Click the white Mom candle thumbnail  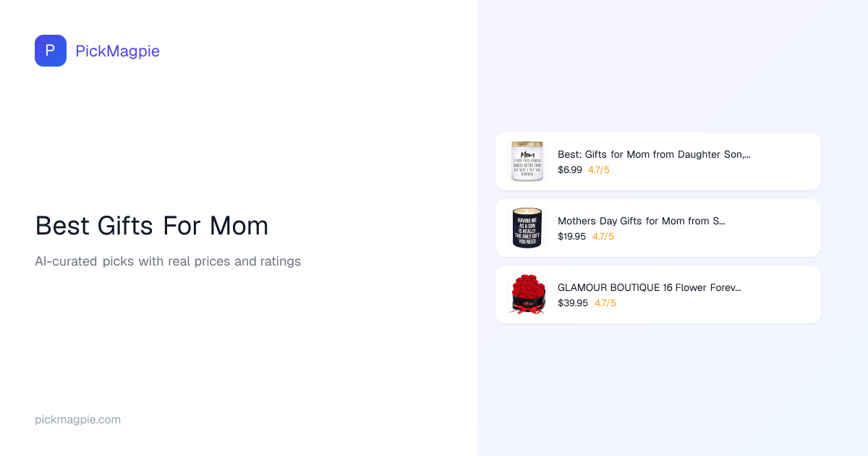[527, 161]
